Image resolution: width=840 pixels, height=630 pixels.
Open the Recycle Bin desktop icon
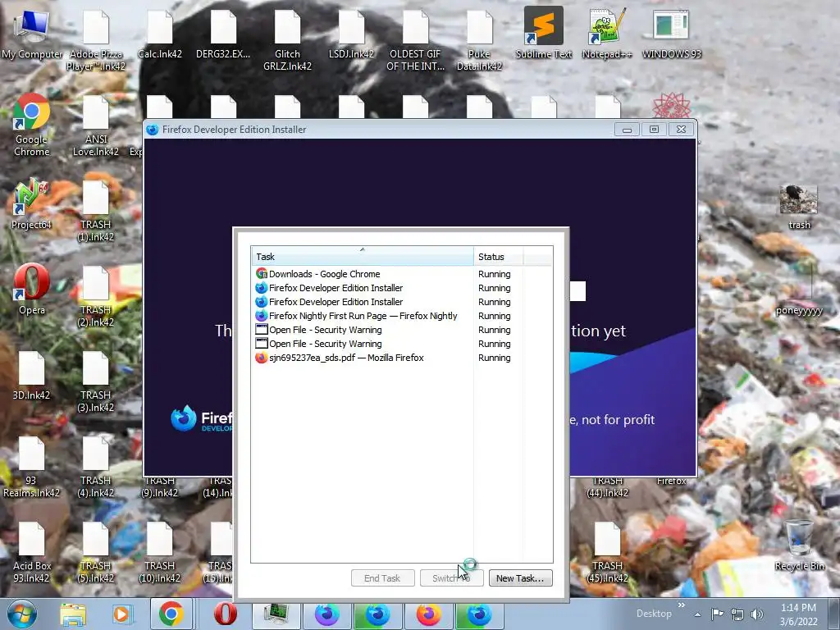click(x=799, y=546)
